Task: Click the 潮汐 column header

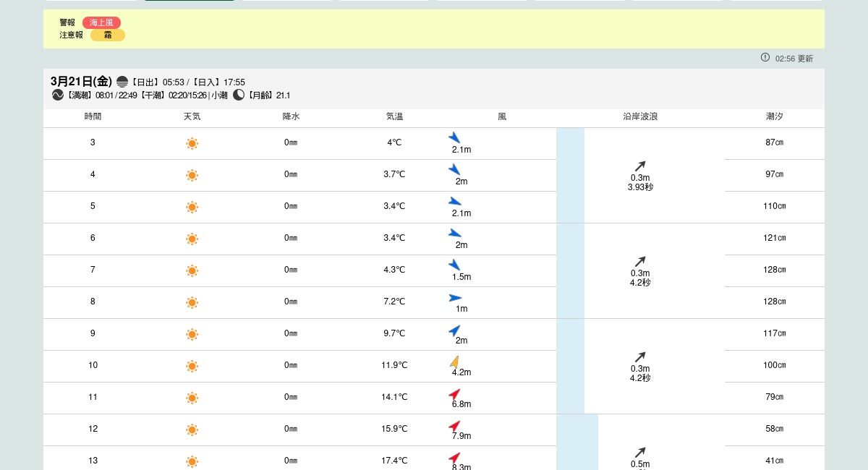Action: pyautogui.click(x=774, y=116)
